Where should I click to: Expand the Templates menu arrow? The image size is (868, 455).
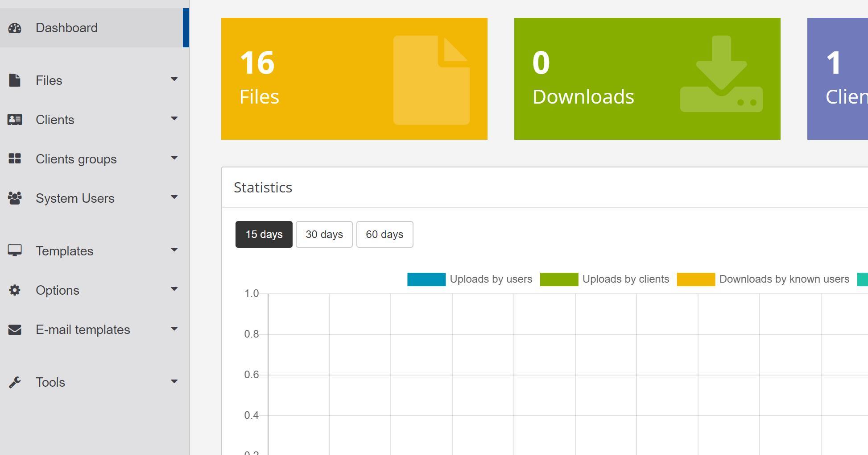tap(174, 250)
